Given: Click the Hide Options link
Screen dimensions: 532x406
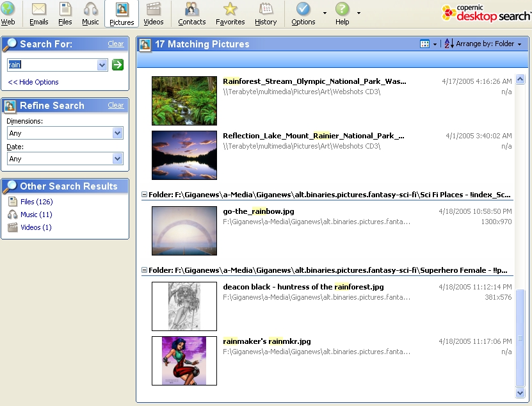Looking at the screenshot, I should (33, 82).
